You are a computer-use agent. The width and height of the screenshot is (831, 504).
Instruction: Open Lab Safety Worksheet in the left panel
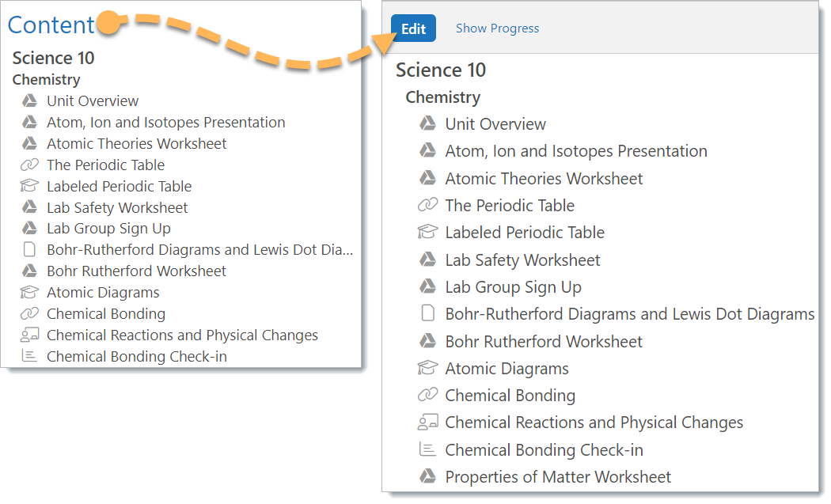117,208
